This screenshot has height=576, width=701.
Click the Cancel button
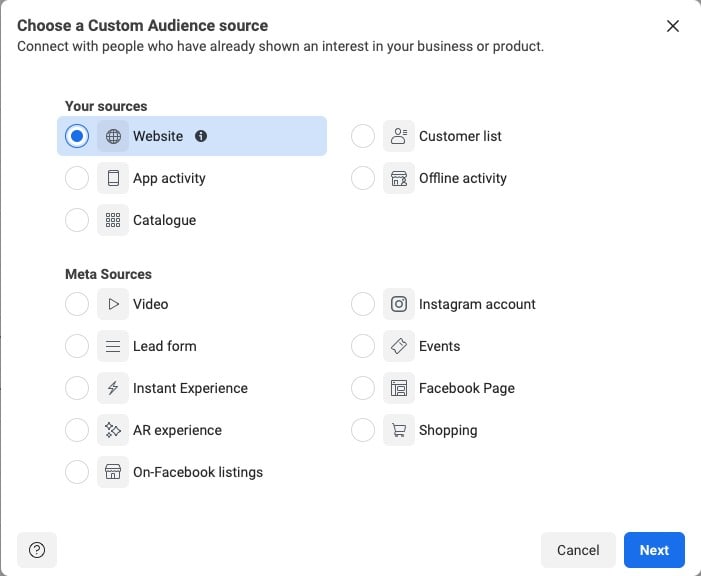click(x=578, y=550)
